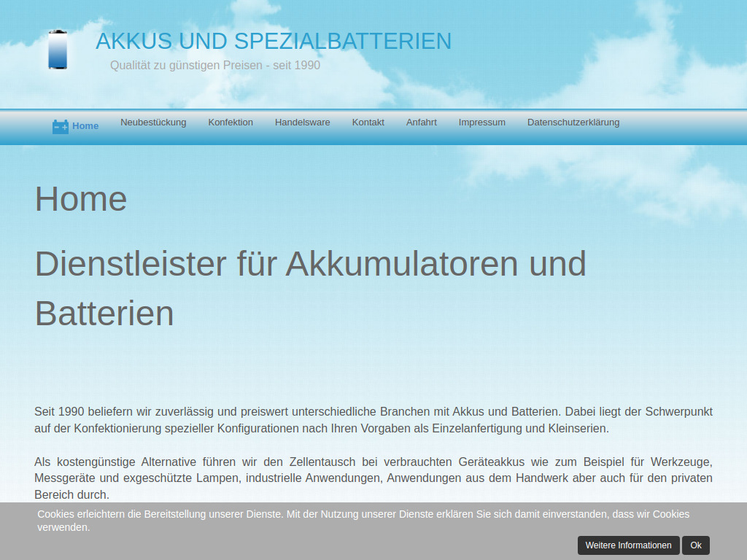Click Weitere Informationen in cookie banner
Viewport: 747px width, 560px height.
[628, 545]
